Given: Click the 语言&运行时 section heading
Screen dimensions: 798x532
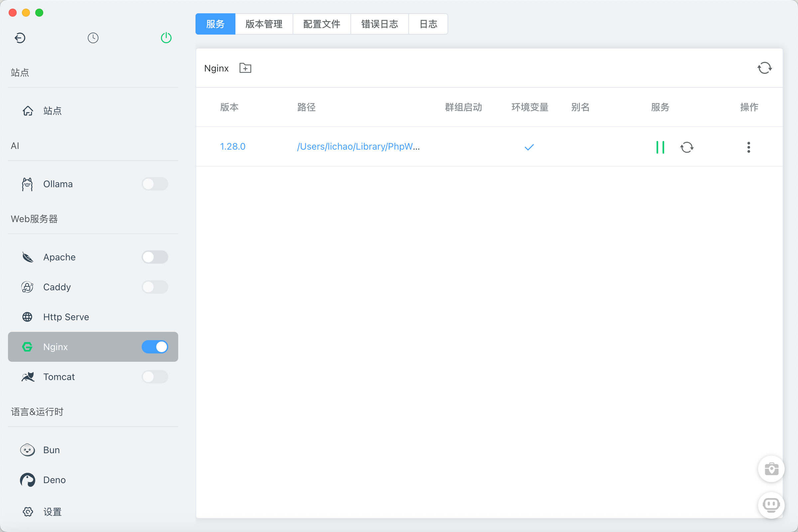Looking at the screenshot, I should tap(37, 412).
